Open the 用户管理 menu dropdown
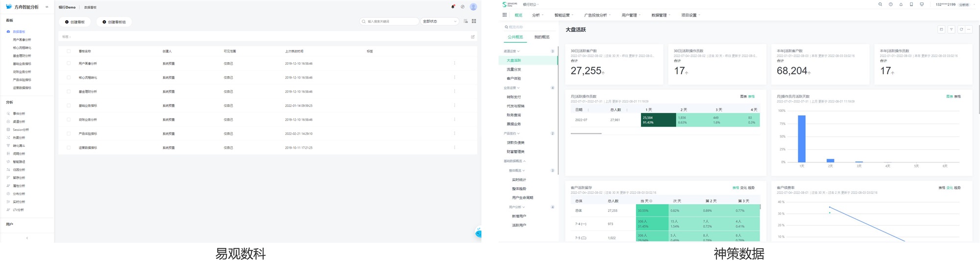 point(631,15)
